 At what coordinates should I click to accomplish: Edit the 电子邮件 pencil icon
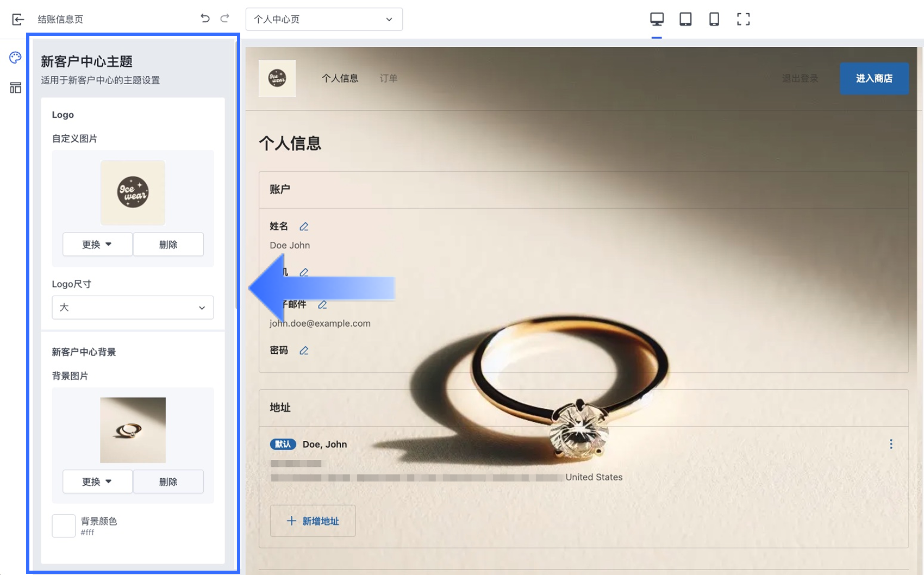tap(322, 305)
